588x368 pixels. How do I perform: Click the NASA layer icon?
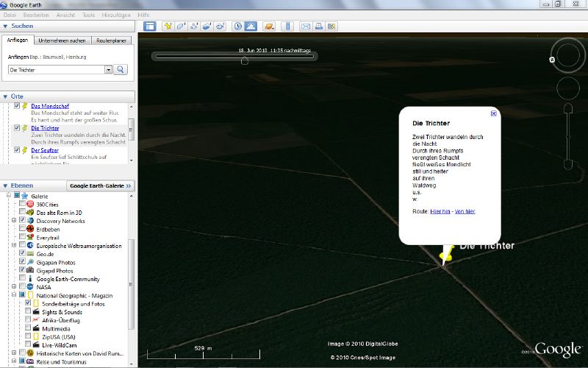pyautogui.click(x=30, y=287)
